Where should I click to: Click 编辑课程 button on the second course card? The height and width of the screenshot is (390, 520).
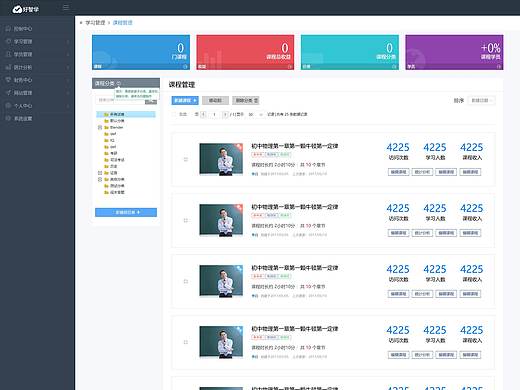pos(399,233)
